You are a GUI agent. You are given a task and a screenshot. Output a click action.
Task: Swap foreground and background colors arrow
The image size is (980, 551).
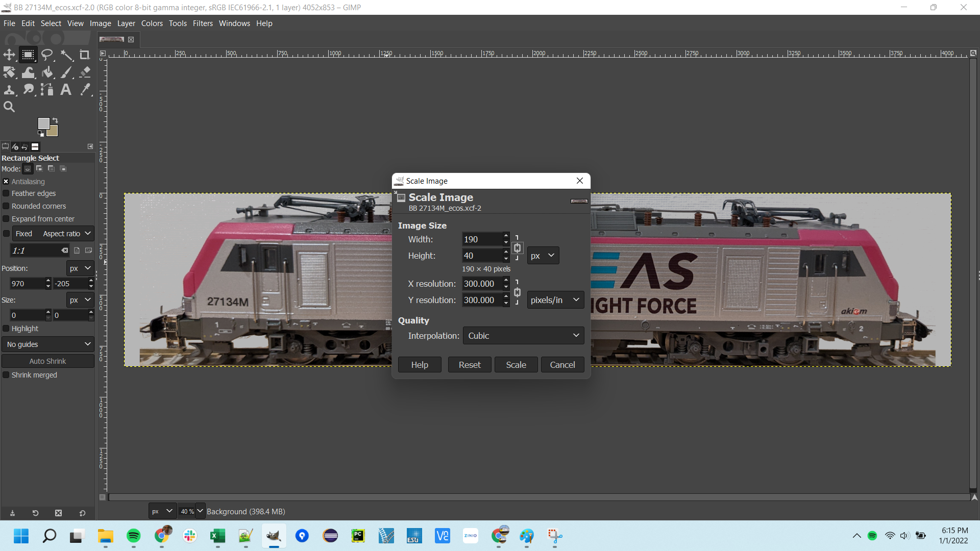(x=55, y=120)
